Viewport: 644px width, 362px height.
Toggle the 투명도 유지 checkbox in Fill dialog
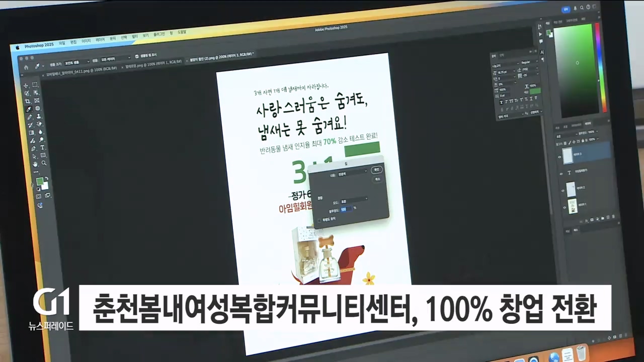(x=319, y=220)
